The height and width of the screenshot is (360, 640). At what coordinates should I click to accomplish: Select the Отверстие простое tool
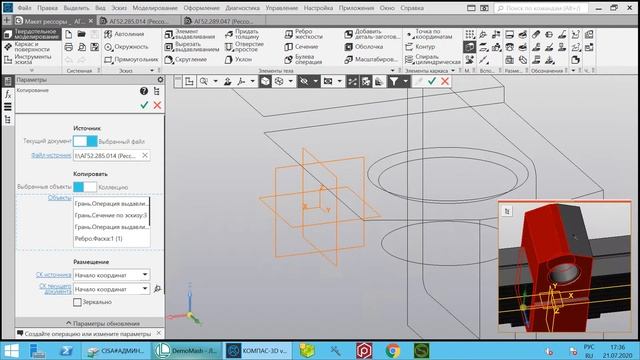(244, 47)
